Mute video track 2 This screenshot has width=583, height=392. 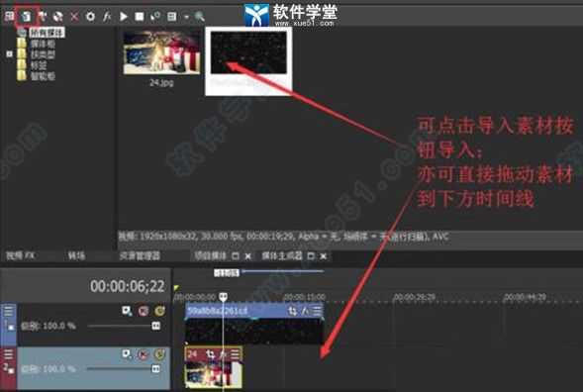point(144,354)
